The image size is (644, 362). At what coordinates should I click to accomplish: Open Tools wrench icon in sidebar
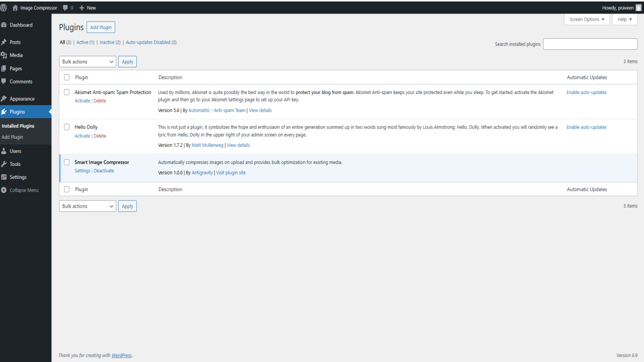click(4, 164)
